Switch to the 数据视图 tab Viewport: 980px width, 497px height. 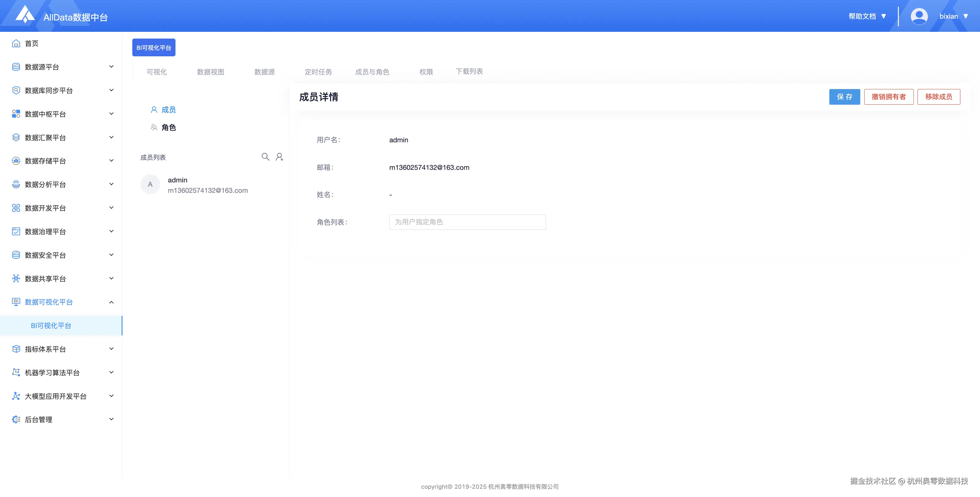[210, 72]
